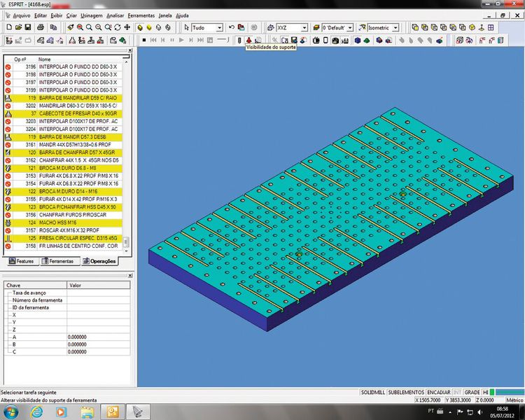Click the Op nº column header
The width and height of the screenshot is (525, 420).
[20, 59]
